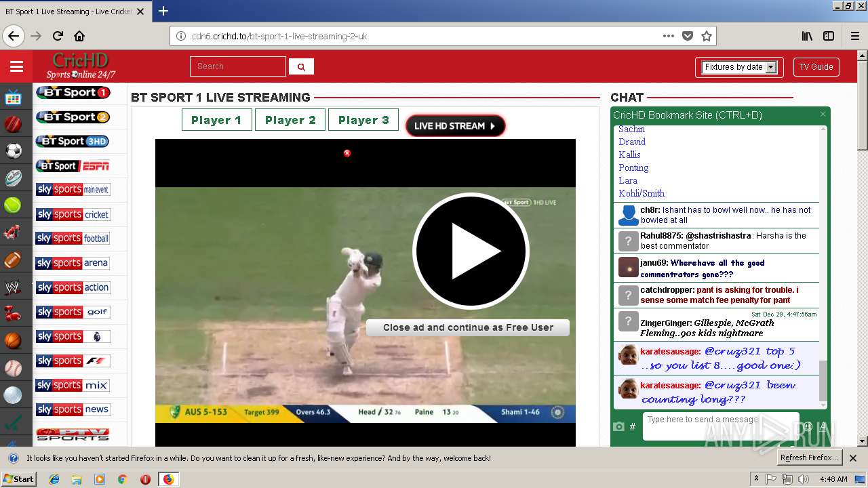Screen dimensions: 868x488
Task: Click the camera icon in chat
Action: (x=618, y=427)
